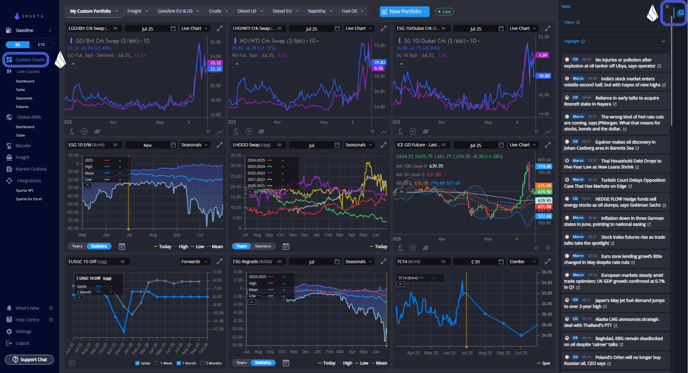688x373 pixels.
Task: Check the Settle checkbox under USGC chart
Action: (x=137, y=363)
